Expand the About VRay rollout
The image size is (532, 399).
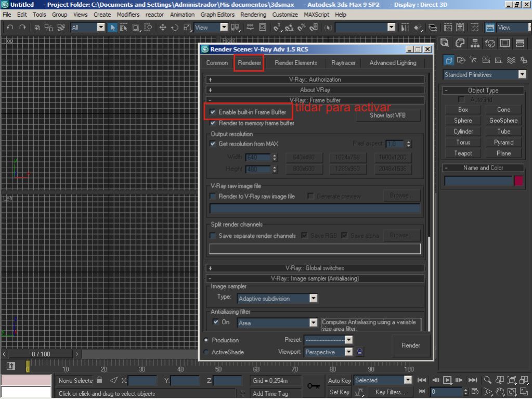315,90
